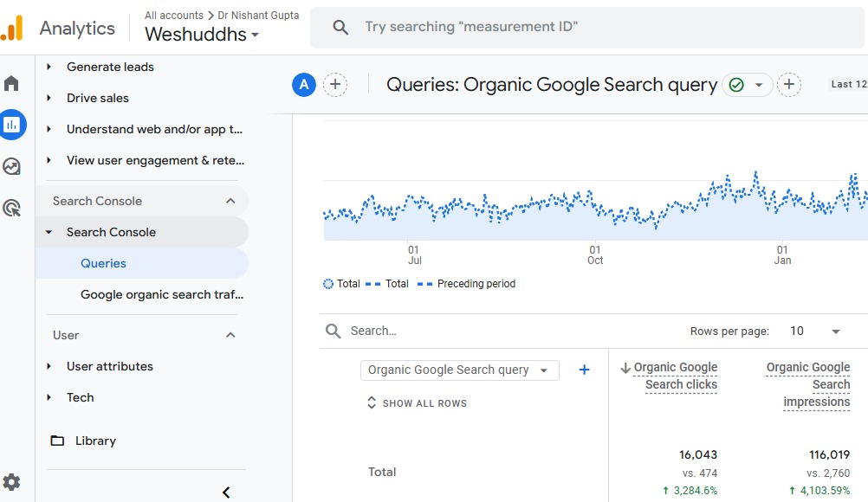Expand Understand web and/or app traffic
Image resolution: width=868 pixels, height=502 pixels.
(49, 129)
